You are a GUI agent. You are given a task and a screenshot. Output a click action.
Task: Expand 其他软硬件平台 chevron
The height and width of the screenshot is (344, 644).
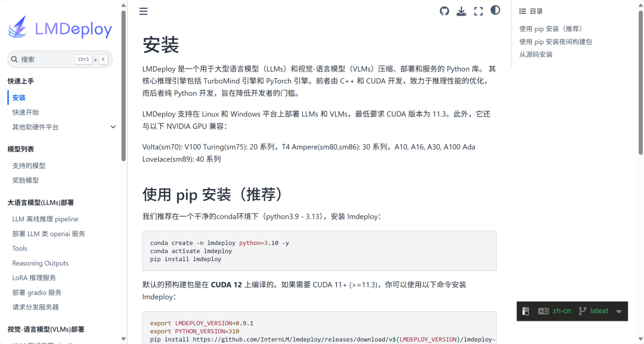[113, 127]
